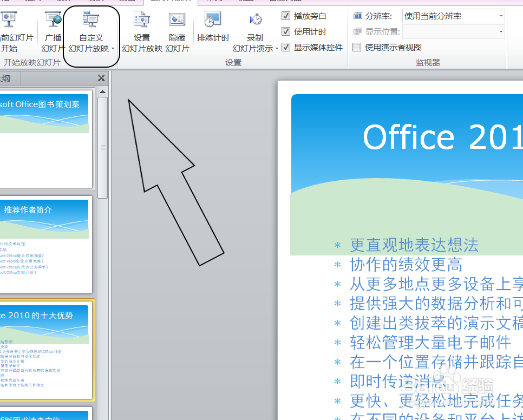Toggle Show Media Controls checkbox
This screenshot has height=420, width=523.
click(x=286, y=47)
